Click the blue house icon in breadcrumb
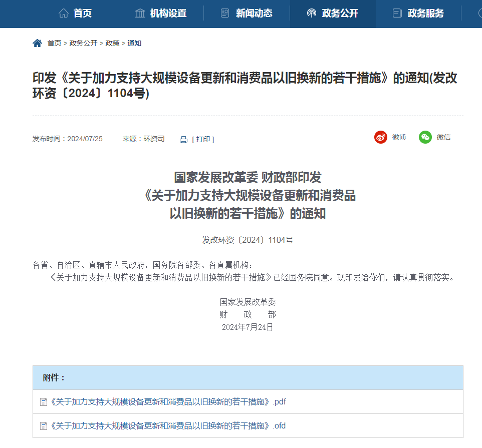The width and height of the screenshot is (482, 448). coord(37,43)
